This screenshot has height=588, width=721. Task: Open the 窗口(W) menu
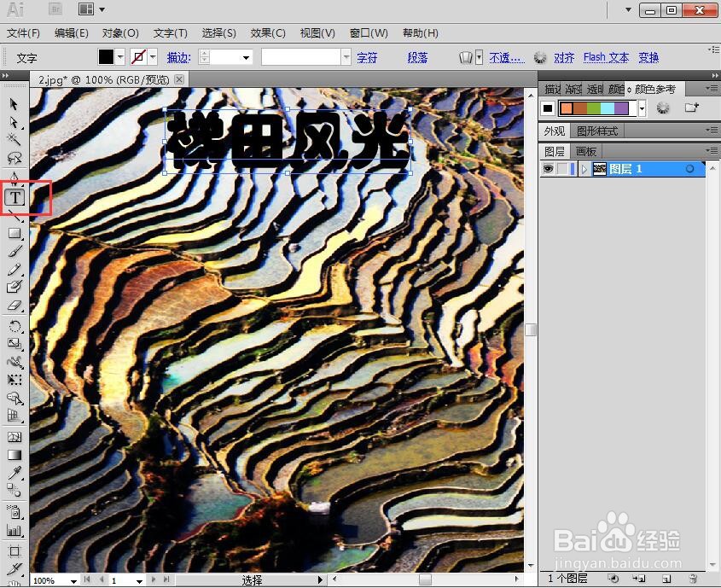pyautogui.click(x=369, y=33)
